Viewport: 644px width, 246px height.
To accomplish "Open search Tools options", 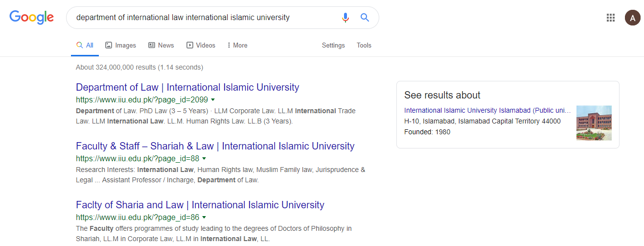I will pos(364,45).
